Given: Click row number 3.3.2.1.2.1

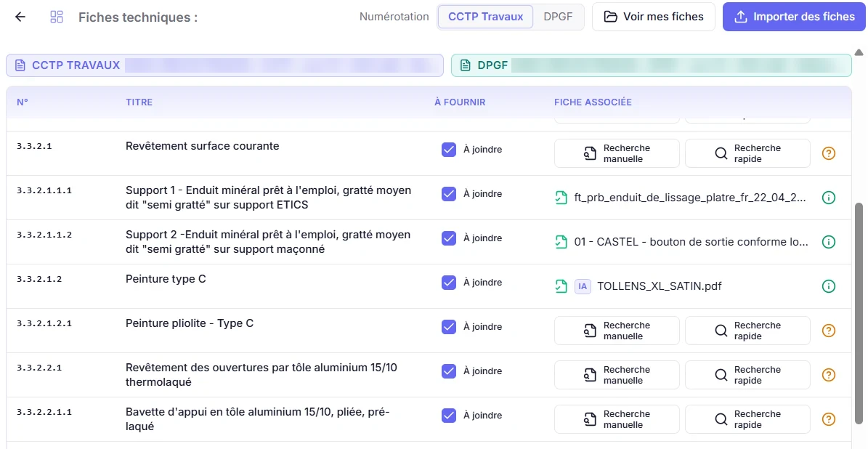Looking at the screenshot, I should tap(44, 324).
